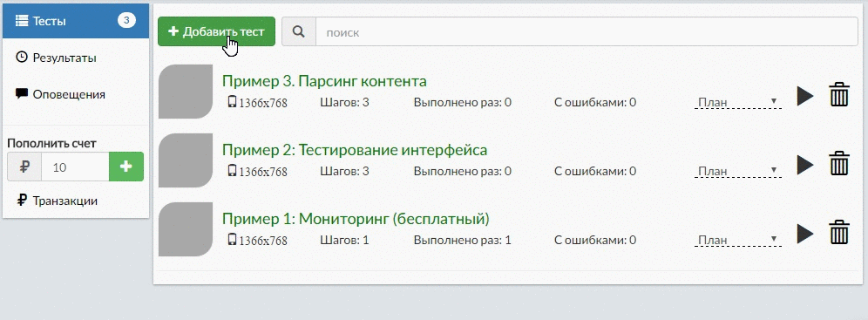Click the Добавить тест button

click(216, 31)
